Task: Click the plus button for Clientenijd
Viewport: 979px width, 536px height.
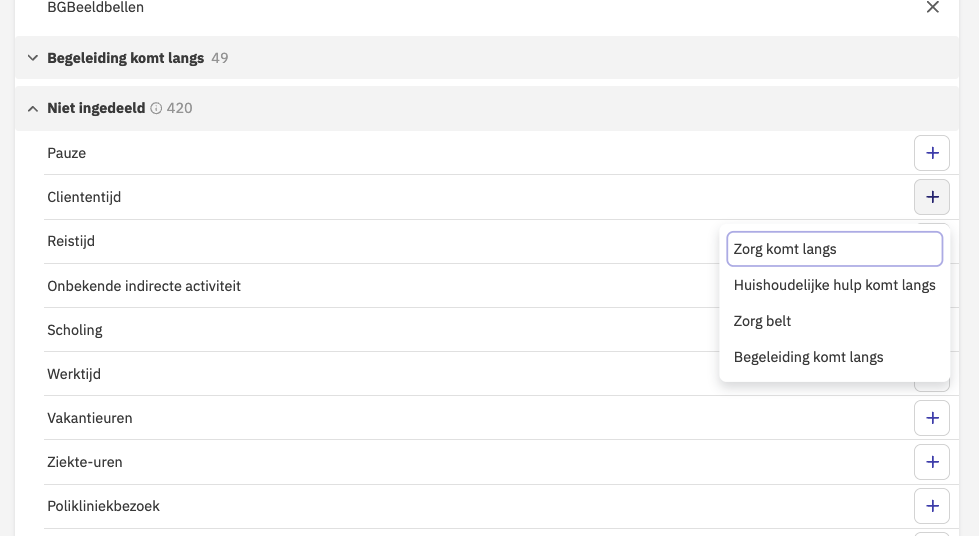Action: point(932,197)
